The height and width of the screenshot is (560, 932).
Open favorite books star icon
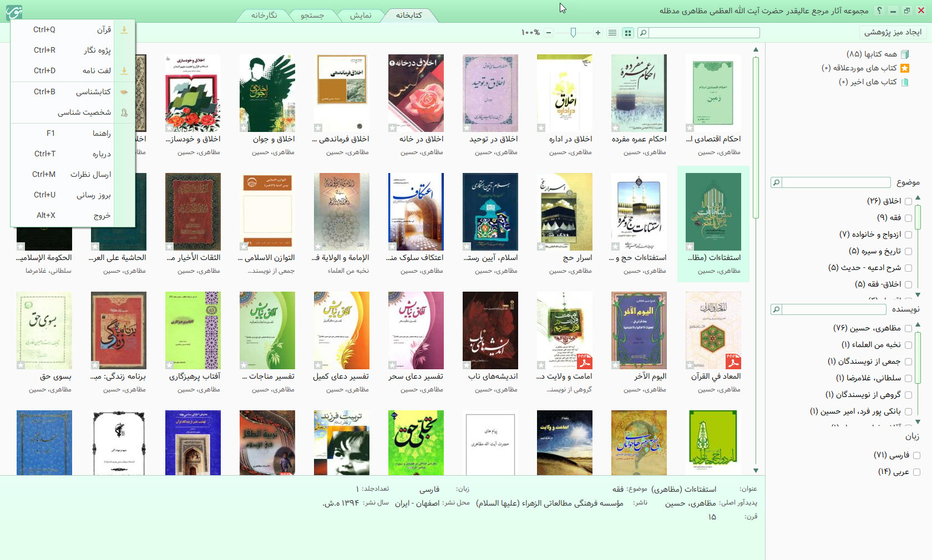(x=905, y=68)
